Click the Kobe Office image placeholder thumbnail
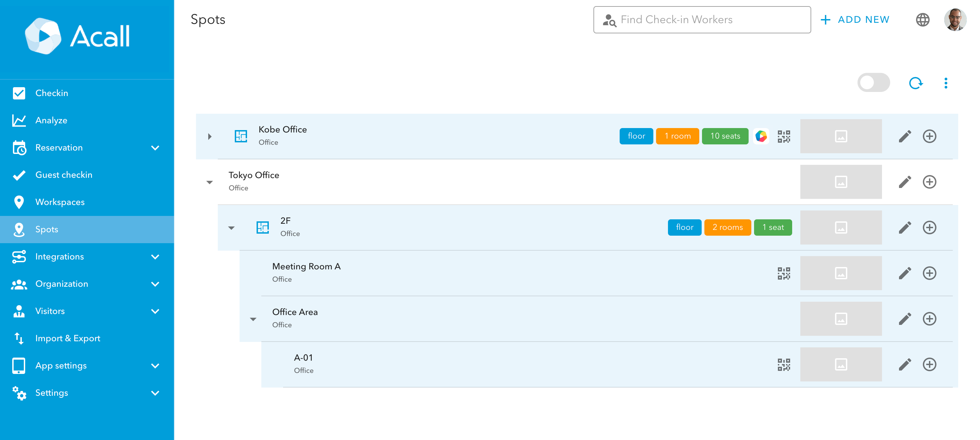 coord(840,136)
